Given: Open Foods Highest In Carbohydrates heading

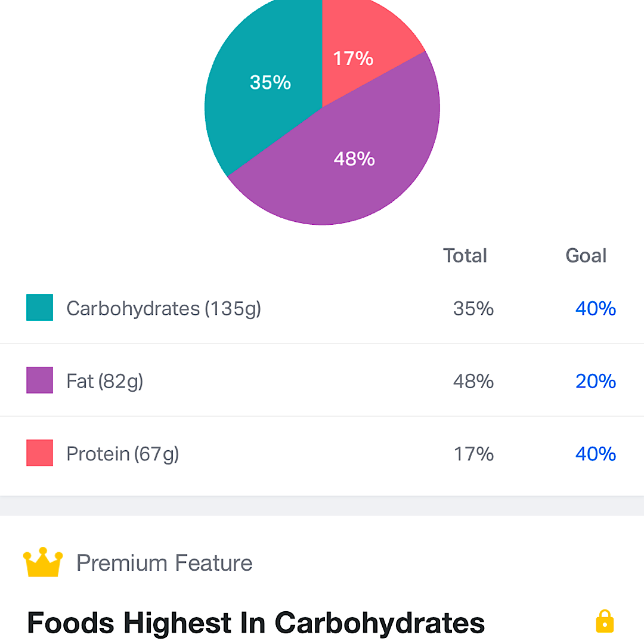Looking at the screenshot, I should pos(256,623).
